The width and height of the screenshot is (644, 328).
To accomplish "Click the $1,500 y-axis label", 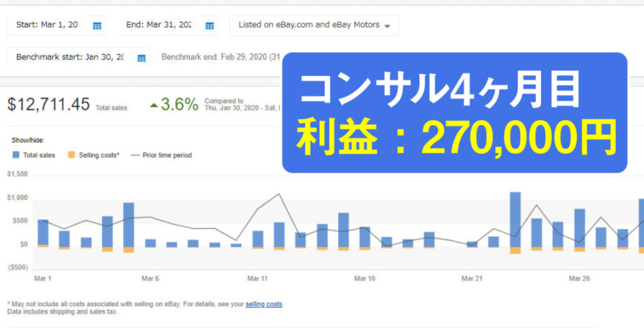I will point(17,174).
